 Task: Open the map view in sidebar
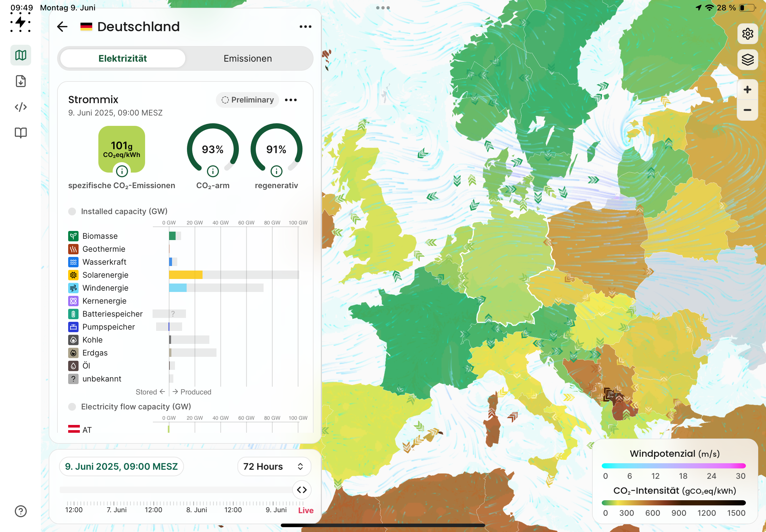(x=21, y=55)
